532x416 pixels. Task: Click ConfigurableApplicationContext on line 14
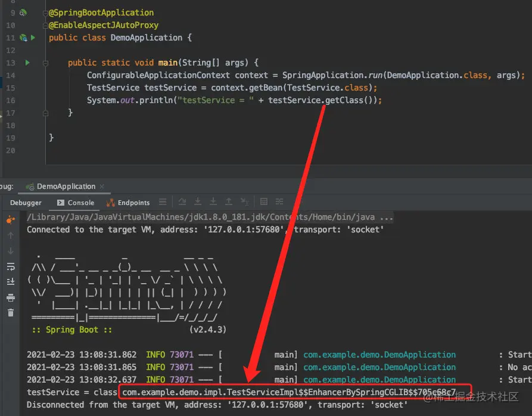[158, 75]
